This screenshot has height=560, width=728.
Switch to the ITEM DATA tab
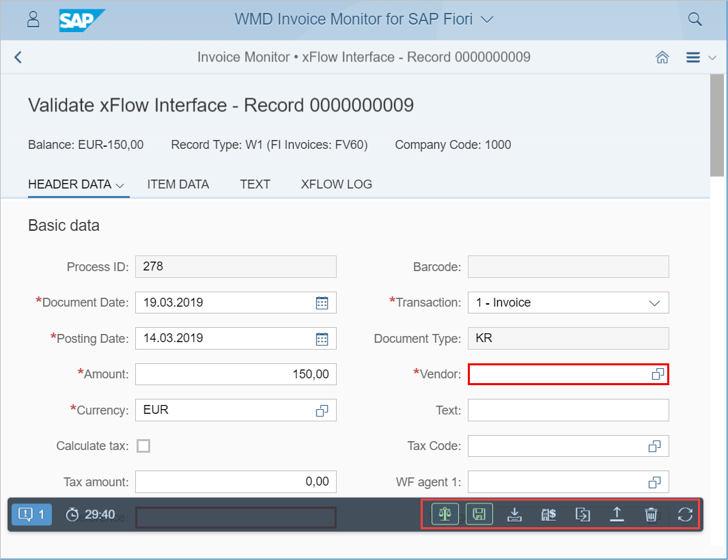[178, 184]
